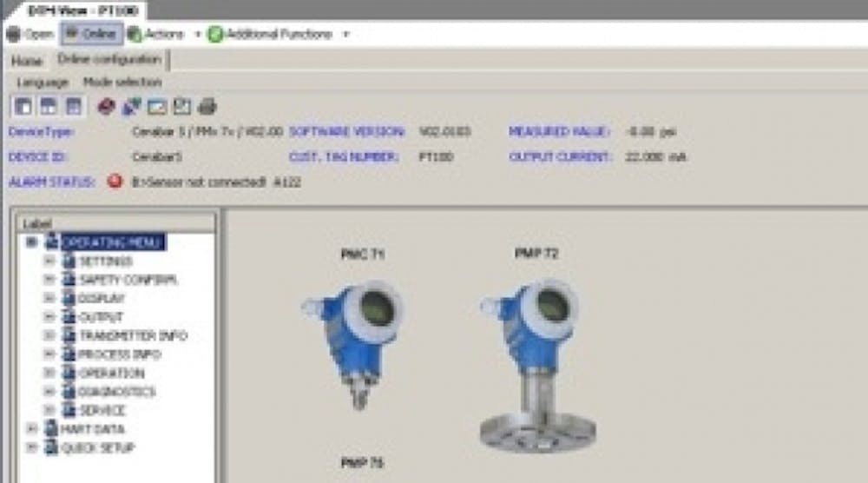Click the HART DATA folder icon
Image resolution: width=868 pixels, height=483 pixels.
[x=51, y=429]
